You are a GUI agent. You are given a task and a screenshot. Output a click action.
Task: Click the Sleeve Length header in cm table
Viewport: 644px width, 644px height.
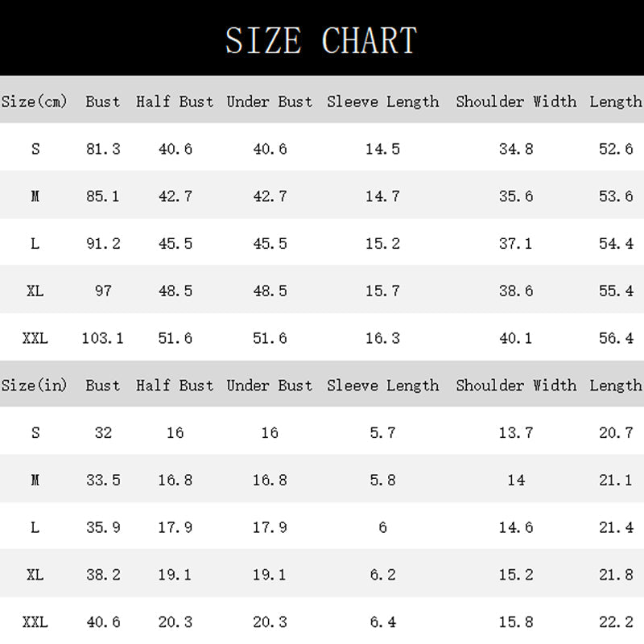click(x=383, y=101)
